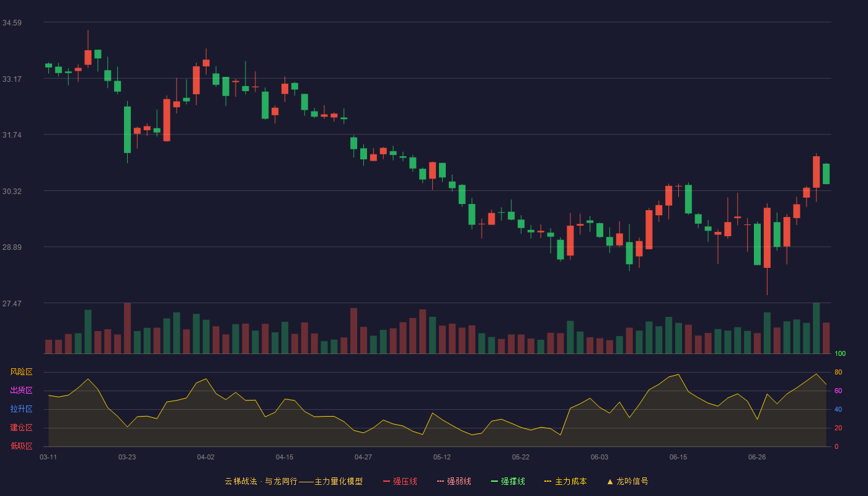Select the 拉升区 zone label

21,409
